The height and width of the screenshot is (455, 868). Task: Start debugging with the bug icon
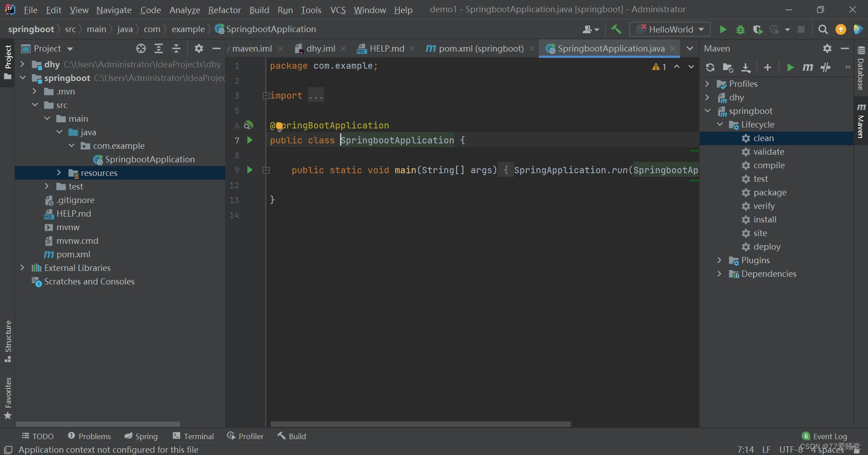(741, 29)
